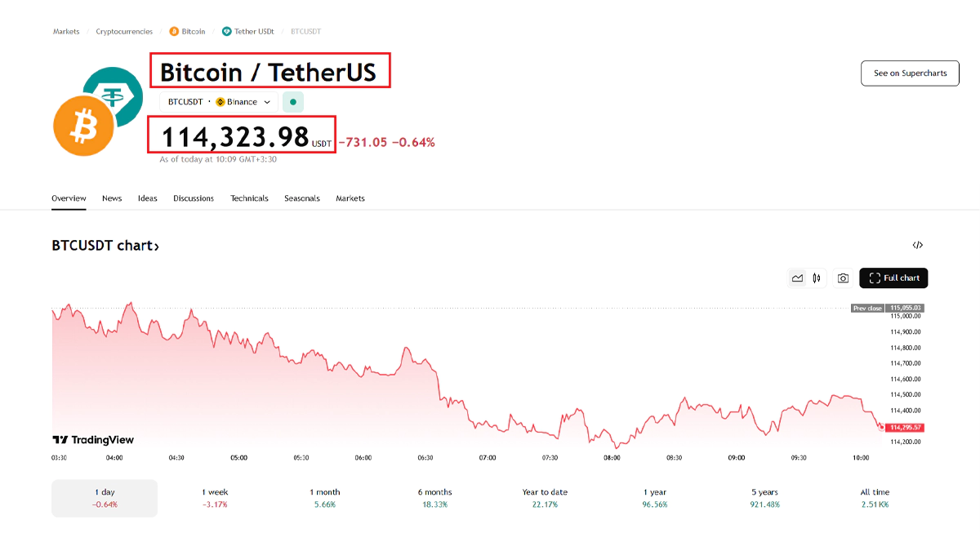This screenshot has width=980, height=551.
Task: Click the TradingView logo on the chart
Action: (93, 440)
